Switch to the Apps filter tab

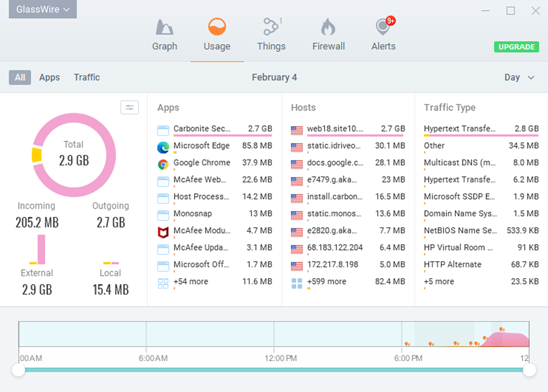point(49,78)
